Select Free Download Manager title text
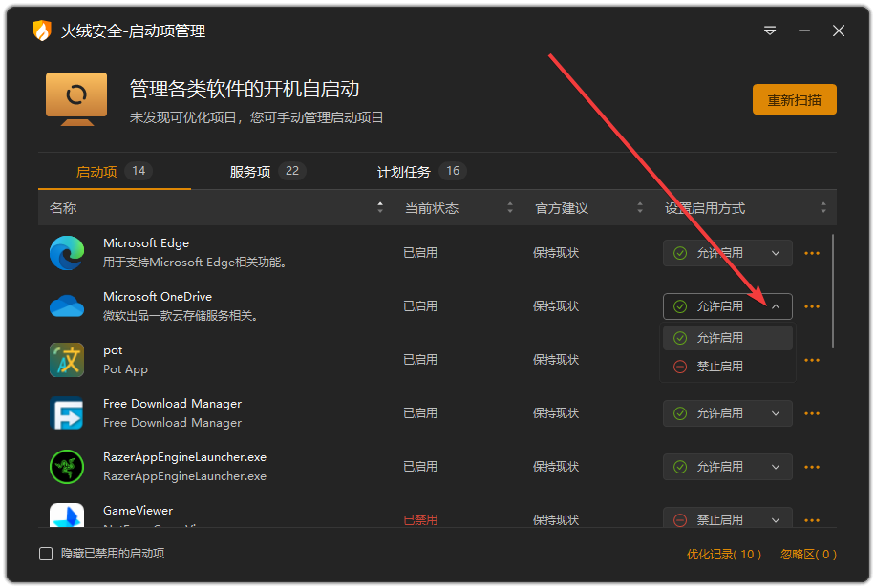Screen dimensions: 875x588 point(173,404)
